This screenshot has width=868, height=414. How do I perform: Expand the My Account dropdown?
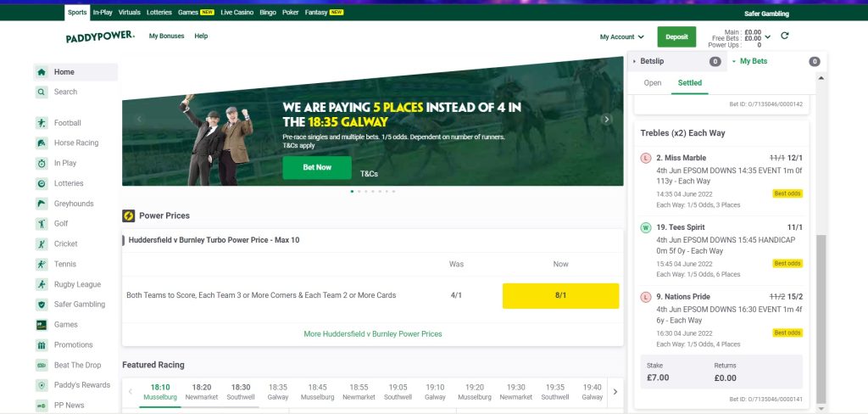point(621,37)
